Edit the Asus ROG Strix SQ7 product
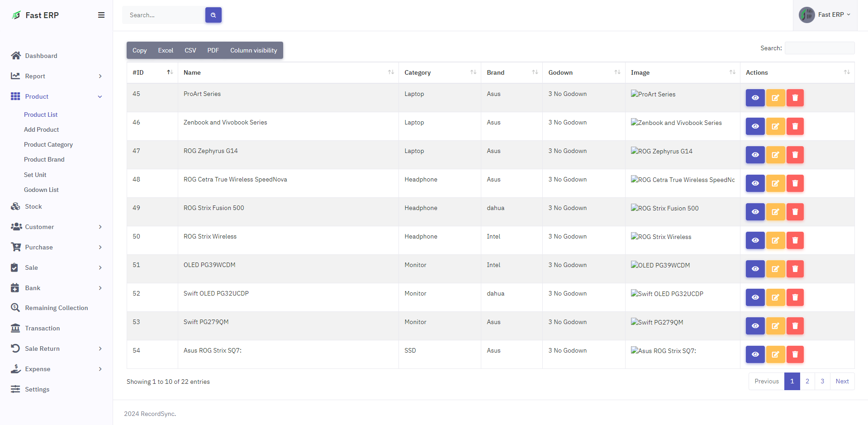868x425 pixels. pyautogui.click(x=775, y=354)
